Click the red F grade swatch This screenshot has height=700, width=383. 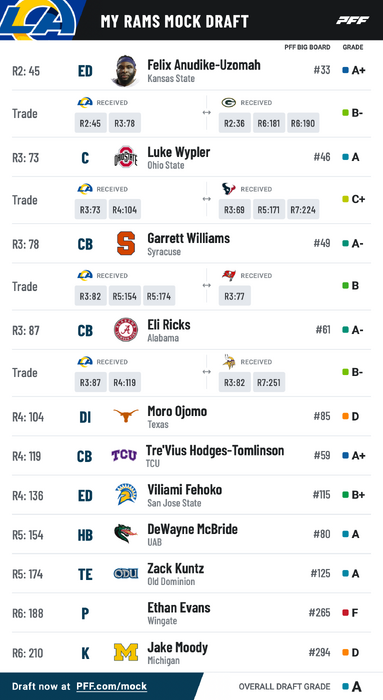point(346,612)
